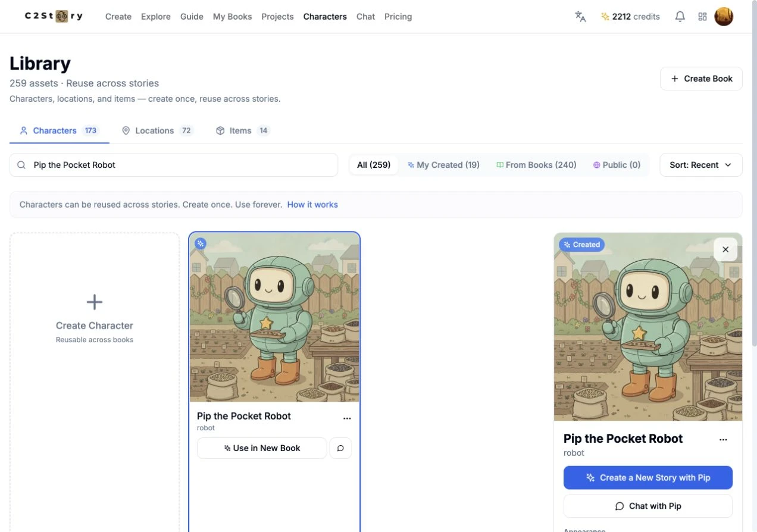Click Chat with Pip button

tap(648, 506)
